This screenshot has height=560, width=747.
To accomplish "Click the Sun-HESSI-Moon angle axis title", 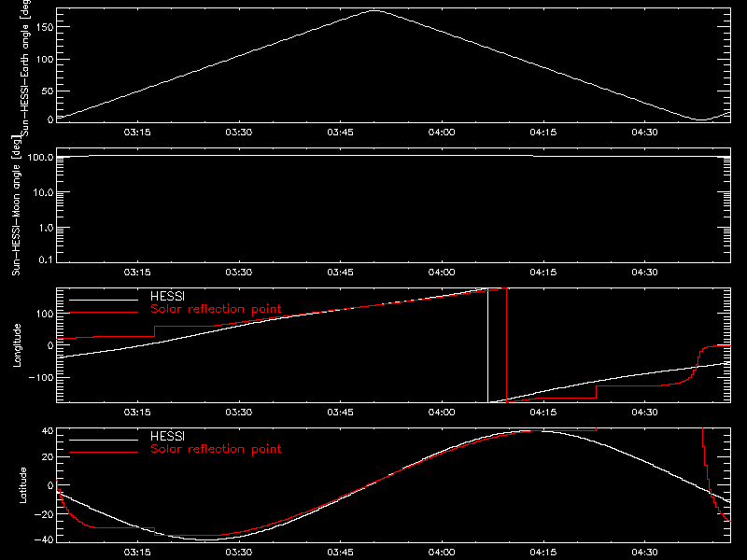I will (x=16, y=205).
